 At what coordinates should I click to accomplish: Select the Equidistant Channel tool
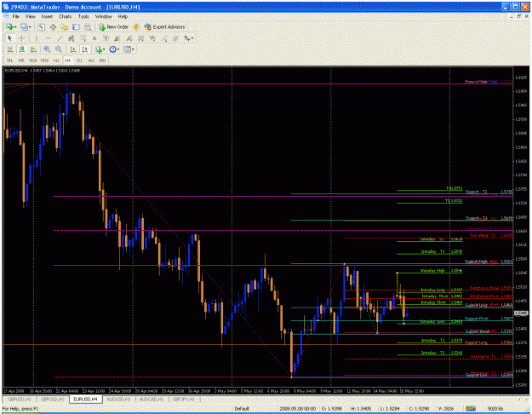(x=72, y=38)
